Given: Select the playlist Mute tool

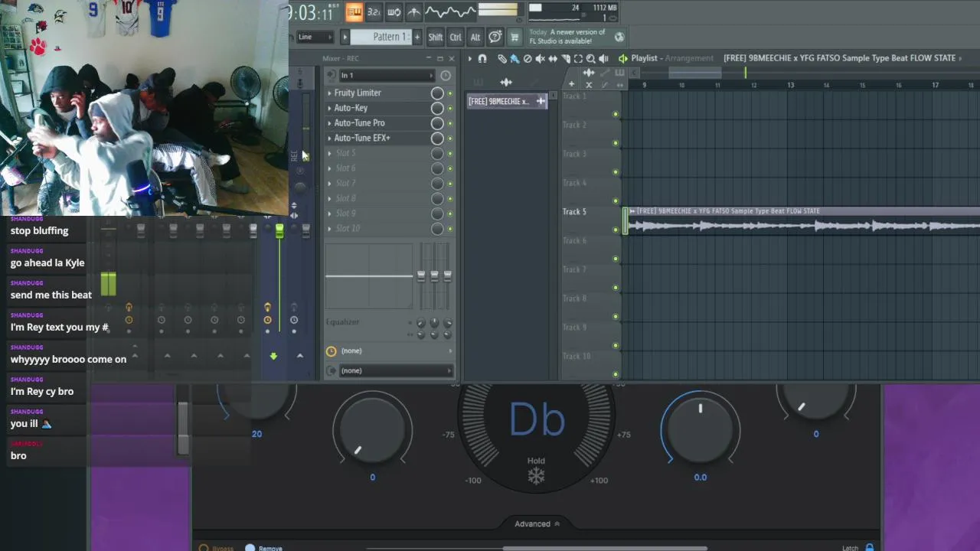Looking at the screenshot, I should [540, 58].
